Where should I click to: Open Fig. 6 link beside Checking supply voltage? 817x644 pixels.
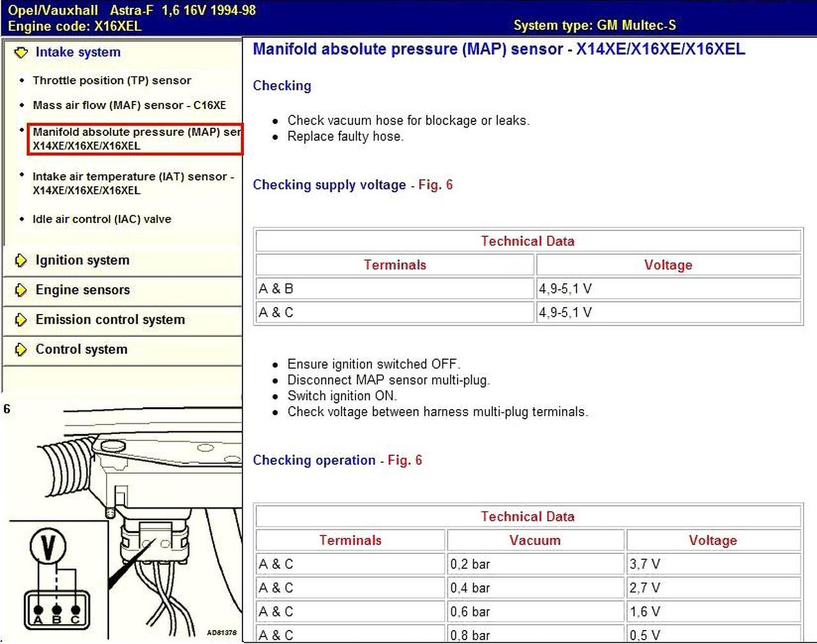tap(435, 185)
